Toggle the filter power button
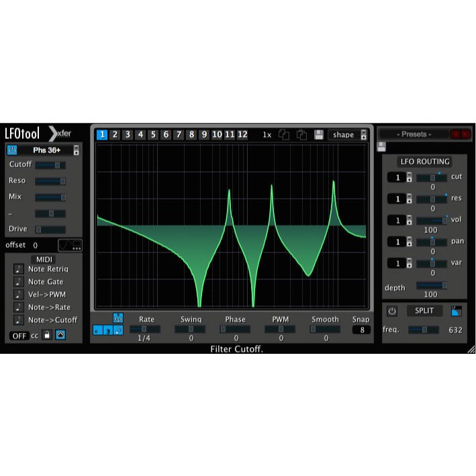Viewport: 476px width, 476px height. click(x=12, y=150)
